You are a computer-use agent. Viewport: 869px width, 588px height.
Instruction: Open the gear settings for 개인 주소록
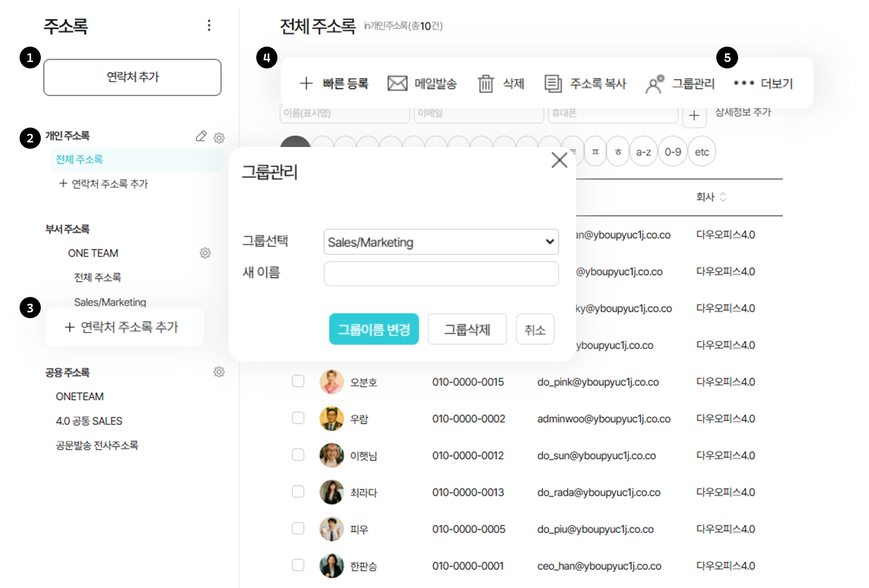pyautogui.click(x=219, y=138)
